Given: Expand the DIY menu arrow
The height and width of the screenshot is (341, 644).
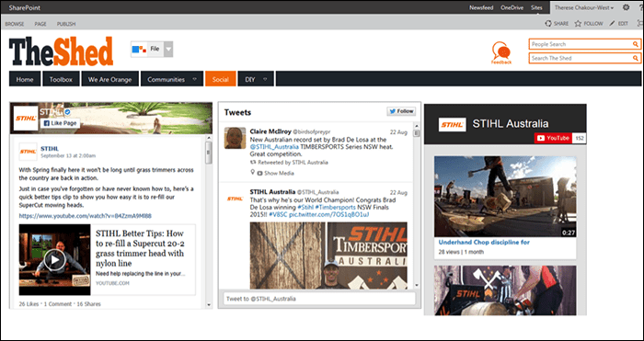Looking at the screenshot, I should (265, 79).
